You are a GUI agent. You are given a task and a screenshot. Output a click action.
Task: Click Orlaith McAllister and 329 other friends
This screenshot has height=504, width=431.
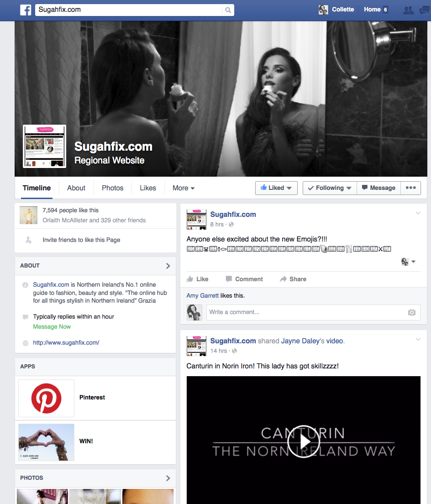coord(94,220)
